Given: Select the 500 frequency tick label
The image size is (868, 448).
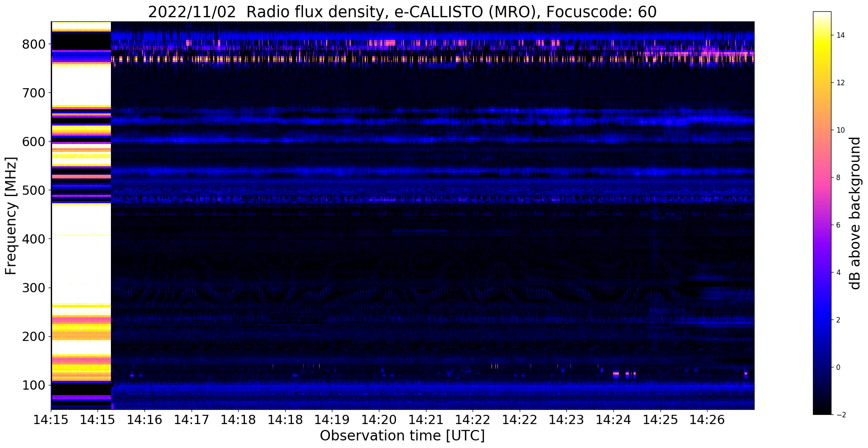Looking at the screenshot, I should click(x=34, y=190).
